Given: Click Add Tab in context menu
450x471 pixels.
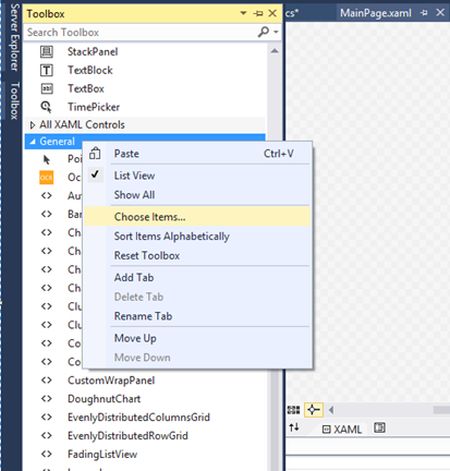Looking at the screenshot, I should pos(198,277).
